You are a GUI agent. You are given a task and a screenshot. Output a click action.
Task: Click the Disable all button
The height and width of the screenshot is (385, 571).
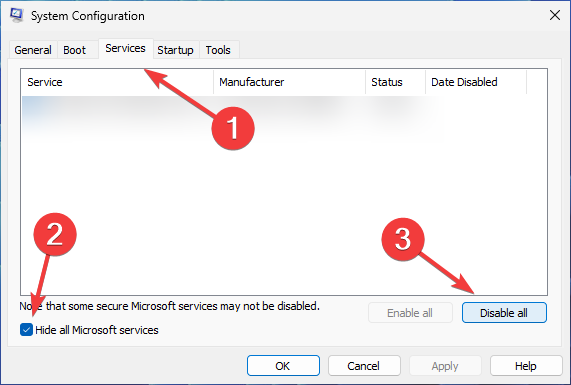tap(504, 313)
